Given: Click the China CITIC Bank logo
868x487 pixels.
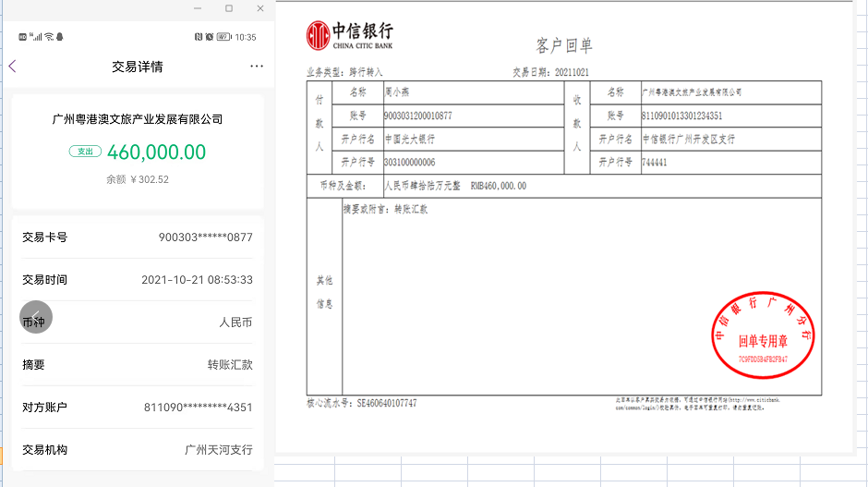Looking at the screenshot, I should pos(350,35).
